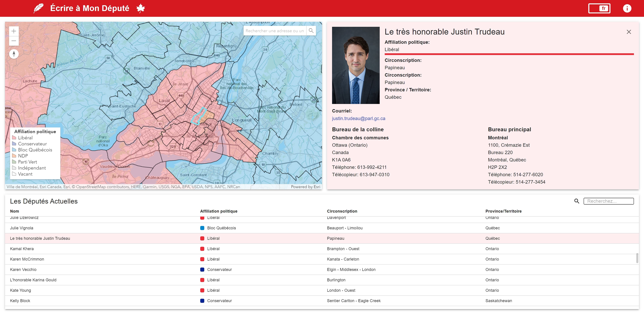
Task: Click the deputies table search magnifier
Action: coord(577,201)
